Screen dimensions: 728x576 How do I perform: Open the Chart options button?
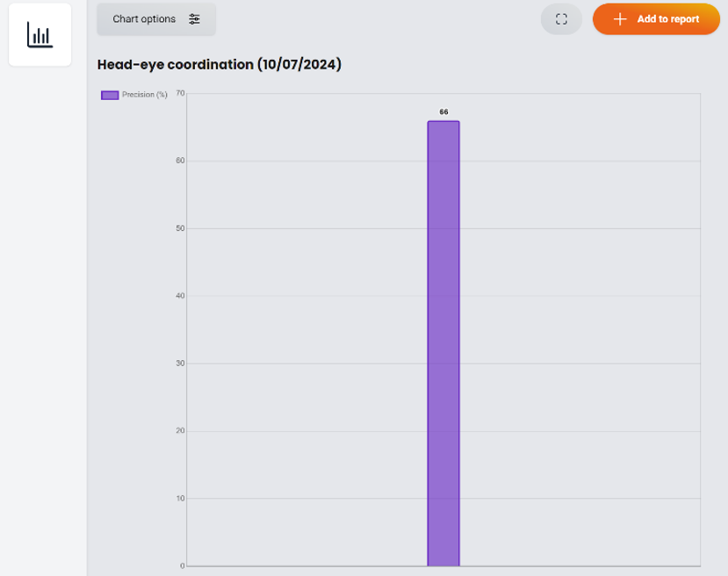point(155,19)
